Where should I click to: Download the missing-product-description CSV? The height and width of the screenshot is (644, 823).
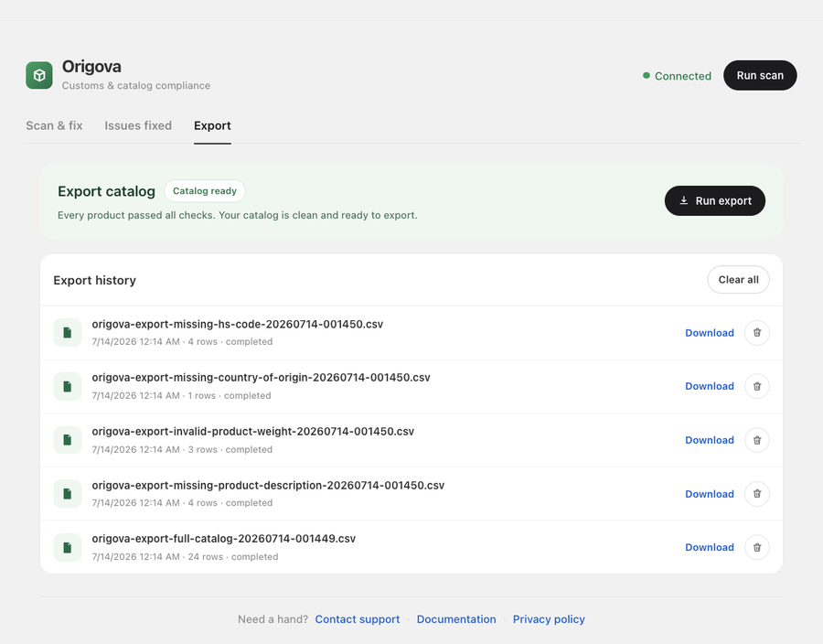(710, 494)
